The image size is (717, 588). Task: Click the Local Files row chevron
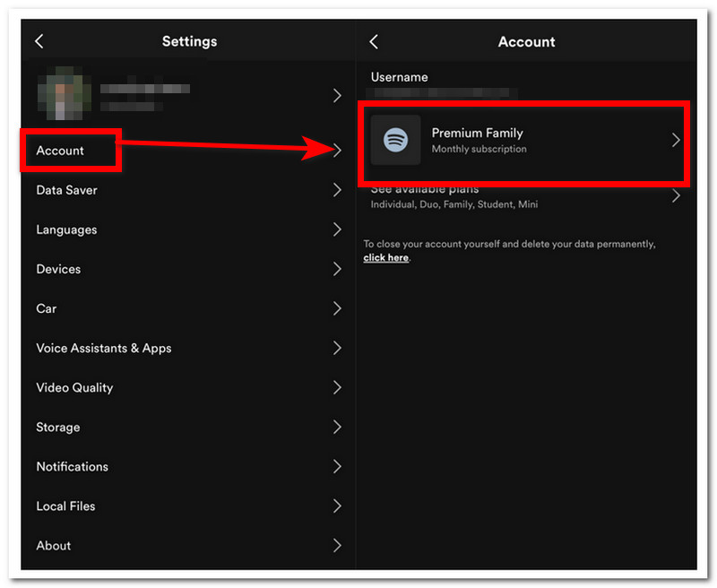pyautogui.click(x=337, y=506)
